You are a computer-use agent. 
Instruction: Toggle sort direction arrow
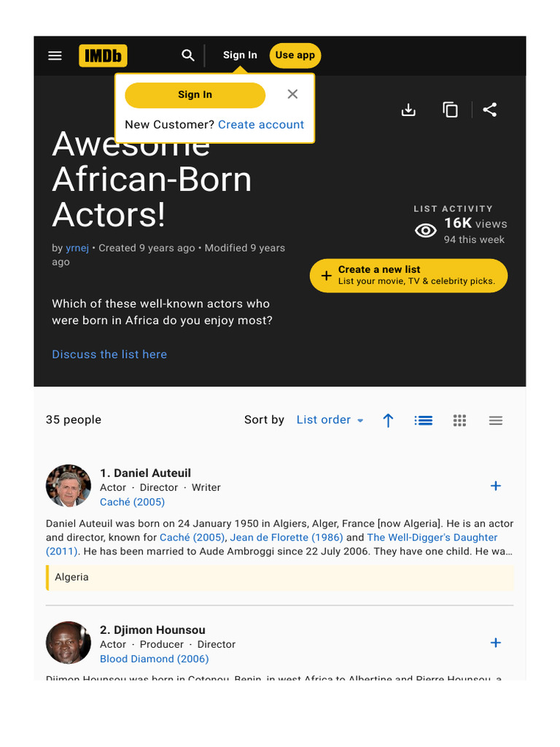tap(388, 420)
